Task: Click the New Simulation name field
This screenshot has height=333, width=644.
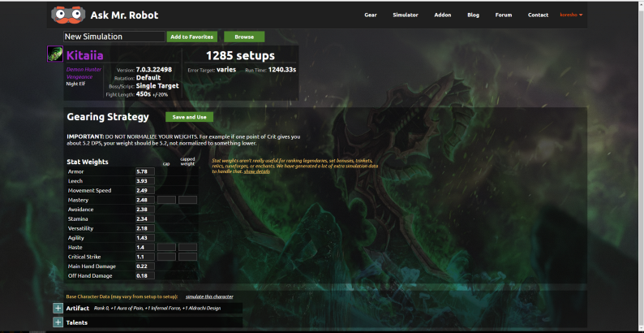Action: pyautogui.click(x=114, y=37)
